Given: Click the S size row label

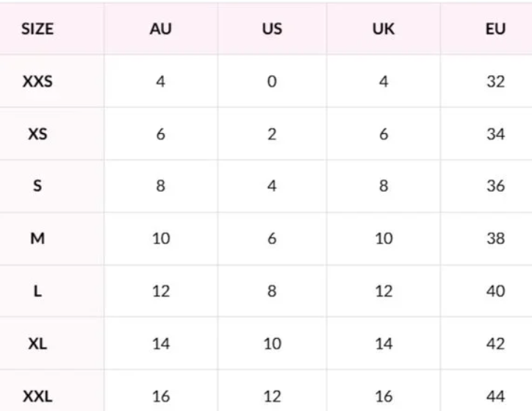Looking at the screenshot, I should tap(37, 187).
